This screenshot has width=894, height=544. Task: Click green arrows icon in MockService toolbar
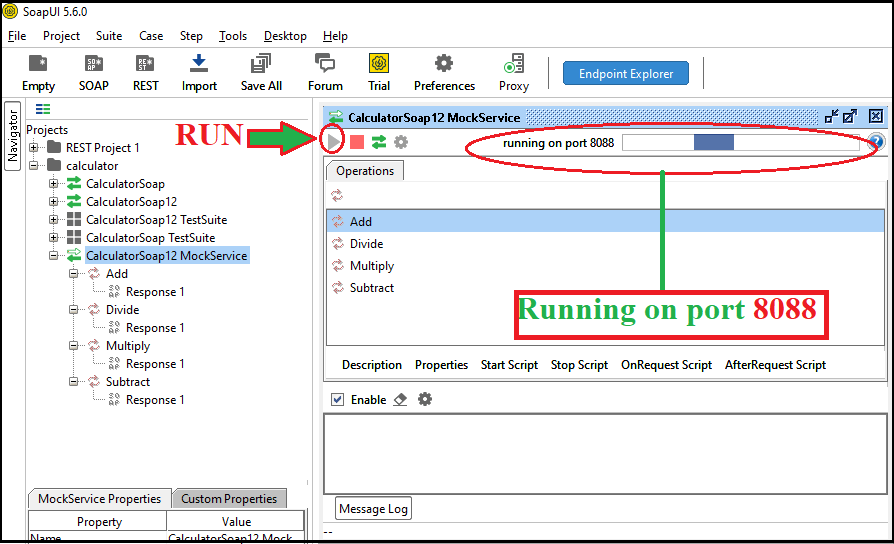tap(379, 141)
